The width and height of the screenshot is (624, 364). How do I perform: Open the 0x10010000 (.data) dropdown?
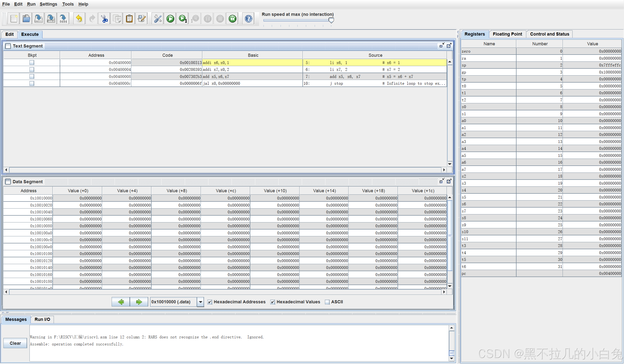200,302
